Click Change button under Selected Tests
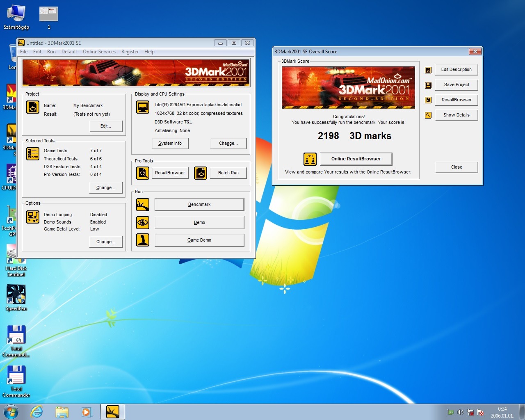This screenshot has height=420, width=525. 106,187
